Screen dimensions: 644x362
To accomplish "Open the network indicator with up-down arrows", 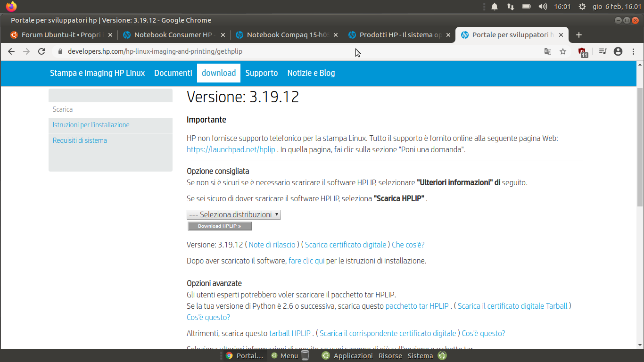I will (x=511, y=7).
